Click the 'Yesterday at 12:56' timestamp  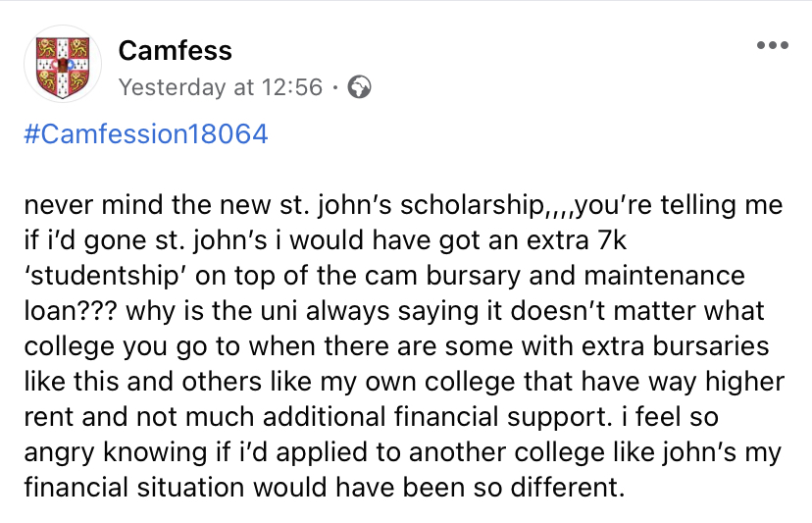point(221,86)
